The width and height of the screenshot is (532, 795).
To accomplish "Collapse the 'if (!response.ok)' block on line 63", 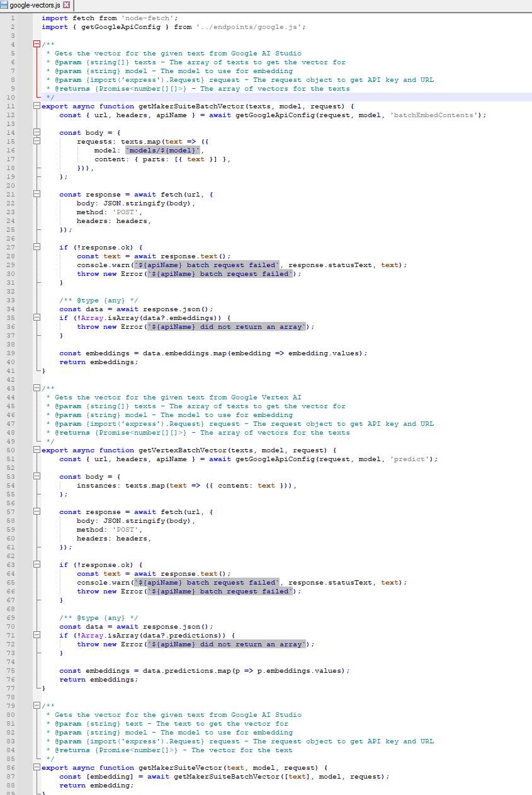I will tap(37, 564).
